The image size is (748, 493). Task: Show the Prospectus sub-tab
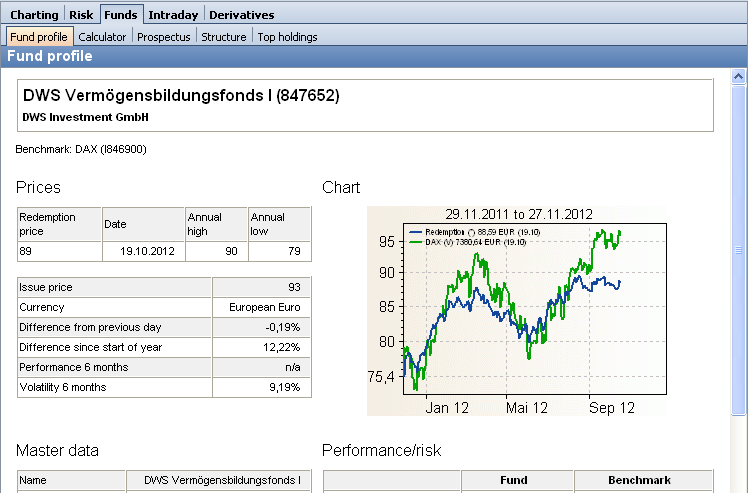tap(163, 37)
